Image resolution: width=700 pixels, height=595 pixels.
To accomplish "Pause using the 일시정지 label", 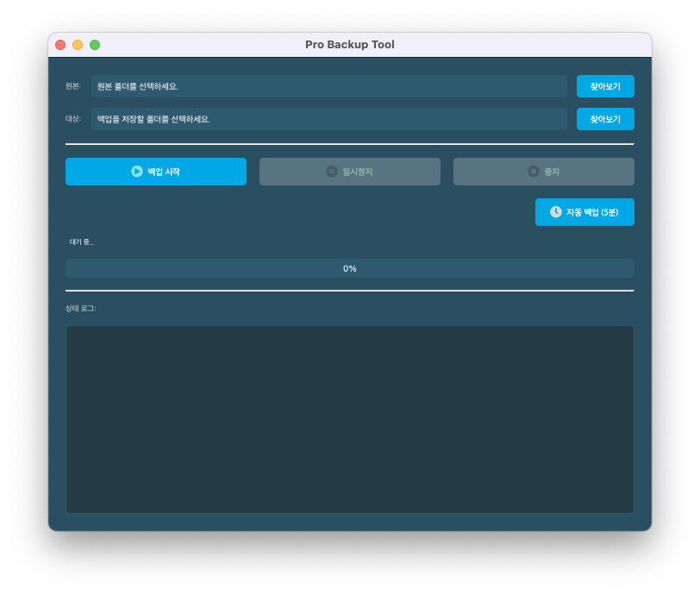I will [358, 172].
